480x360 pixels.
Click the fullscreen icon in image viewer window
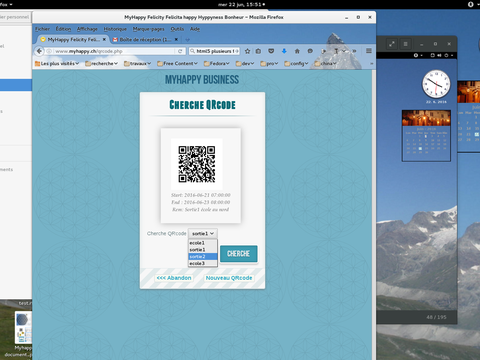coord(392,44)
